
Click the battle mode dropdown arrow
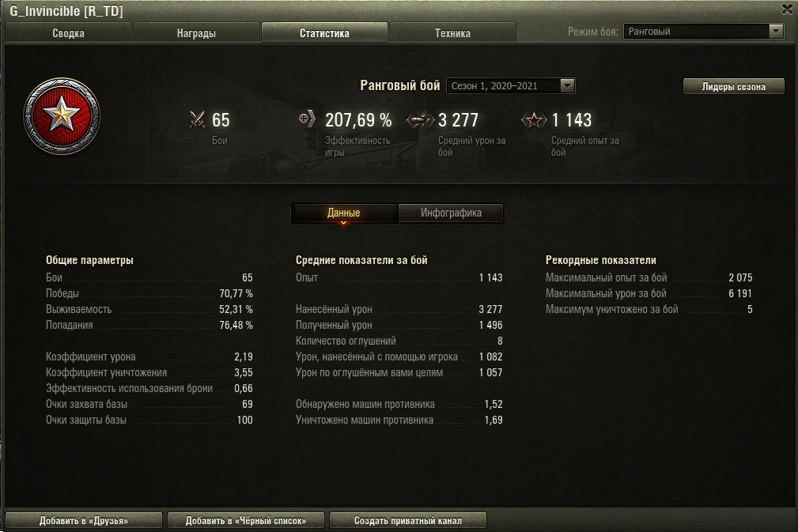pyautogui.click(x=776, y=32)
